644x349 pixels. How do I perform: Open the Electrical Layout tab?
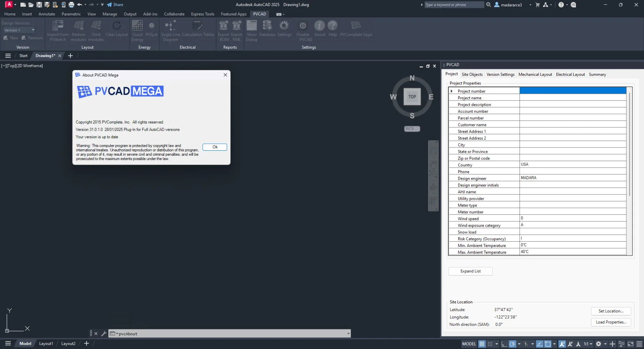(x=570, y=74)
